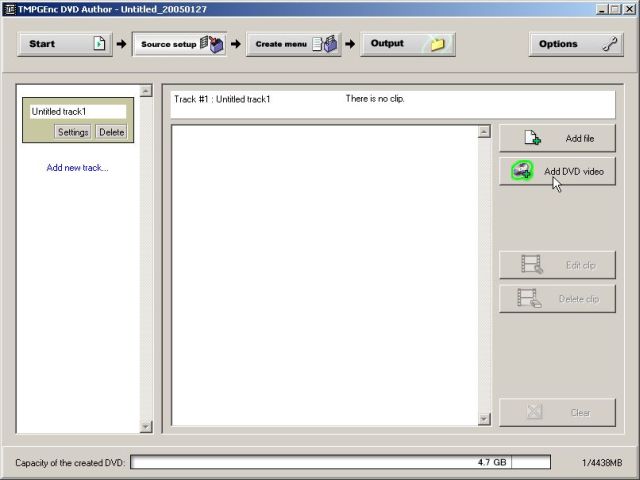This screenshot has width=640, height=480.
Task: Click the Output folder icon
Action: [x=438, y=44]
